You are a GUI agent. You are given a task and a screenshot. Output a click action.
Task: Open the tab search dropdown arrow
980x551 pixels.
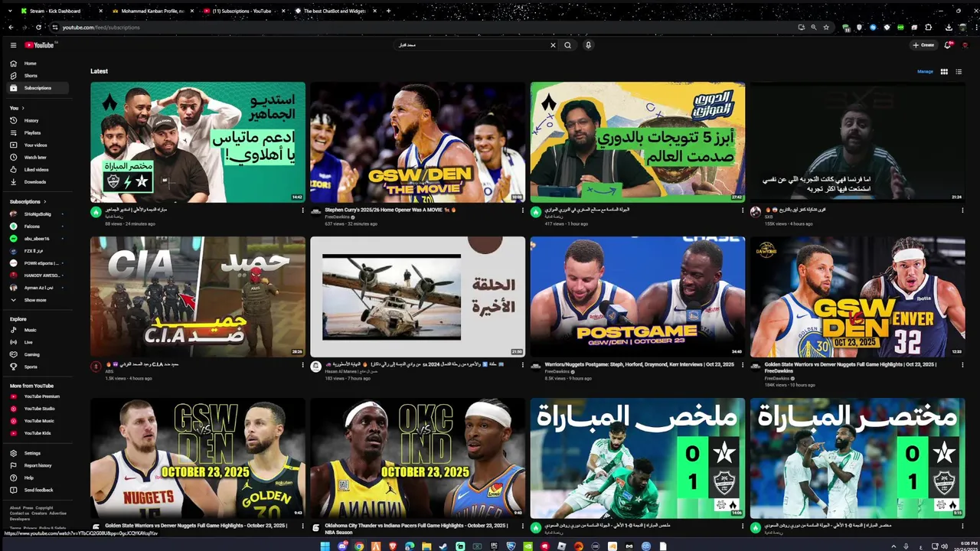8,11
